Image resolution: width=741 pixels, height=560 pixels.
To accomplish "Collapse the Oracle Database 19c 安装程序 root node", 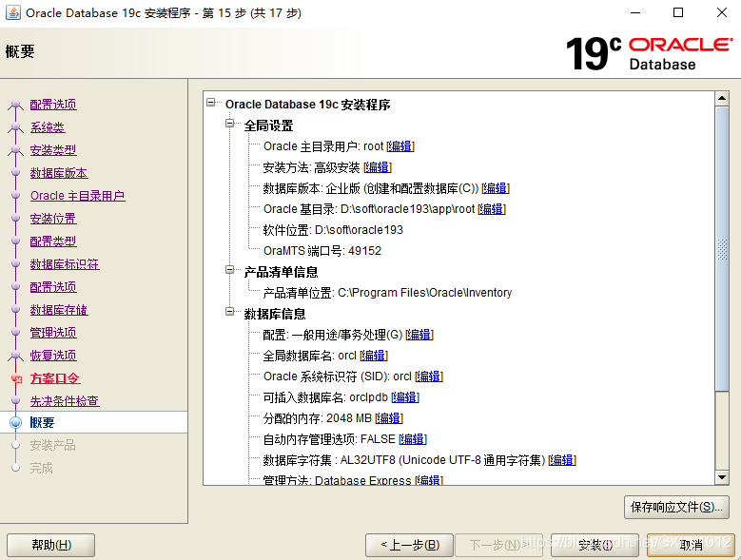I will click(x=211, y=103).
